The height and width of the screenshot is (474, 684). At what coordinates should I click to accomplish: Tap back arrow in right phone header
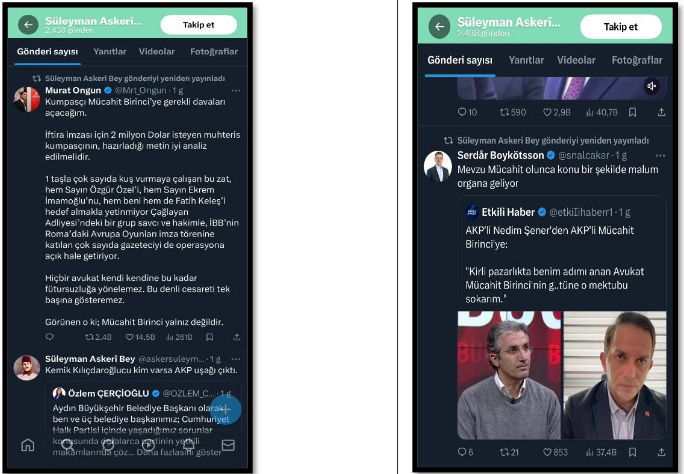coord(439,27)
